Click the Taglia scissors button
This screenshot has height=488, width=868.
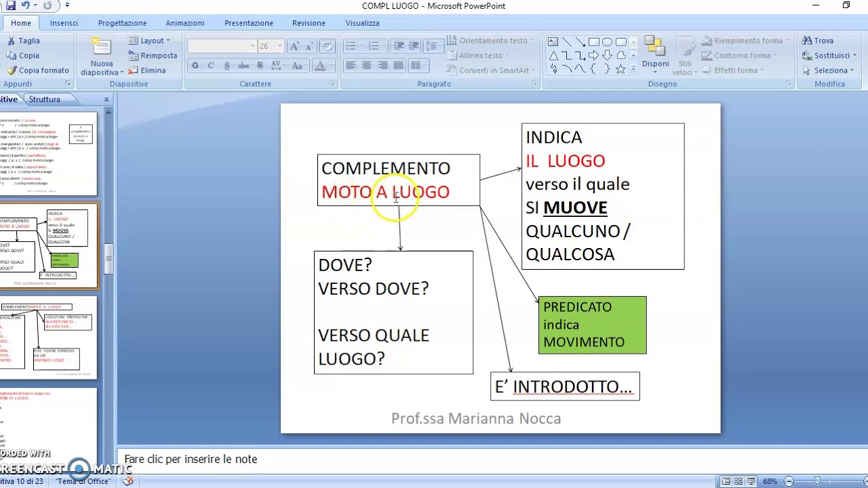(24, 41)
